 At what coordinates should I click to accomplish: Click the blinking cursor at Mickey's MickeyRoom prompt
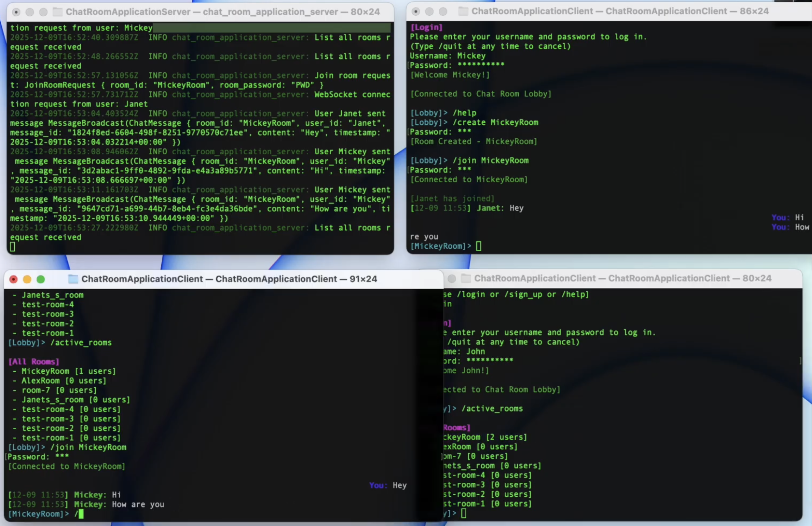pos(479,246)
